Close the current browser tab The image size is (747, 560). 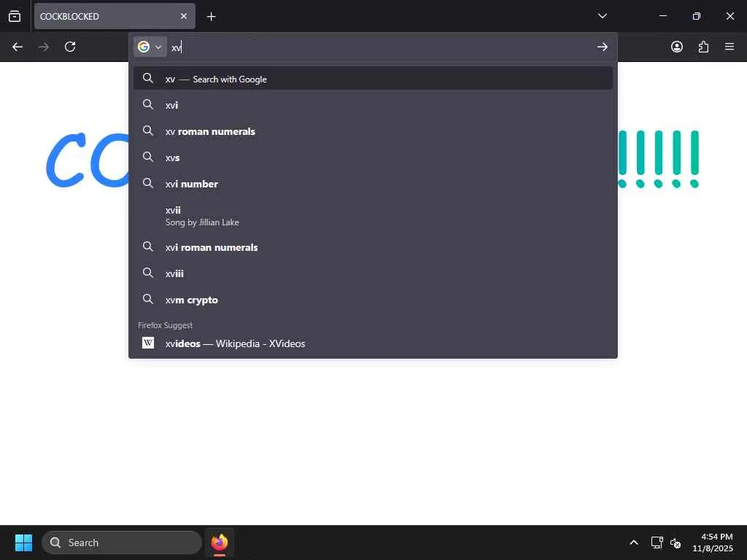pyautogui.click(x=184, y=16)
